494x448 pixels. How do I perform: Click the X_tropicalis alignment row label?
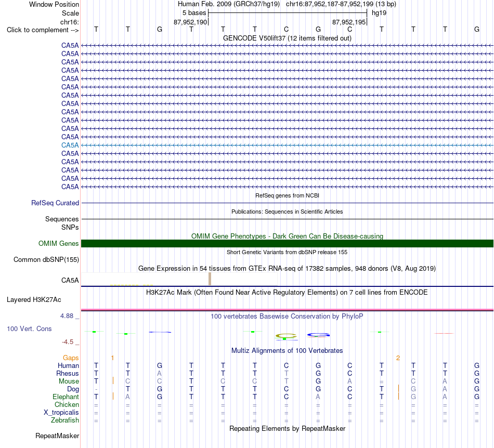click(x=61, y=413)
